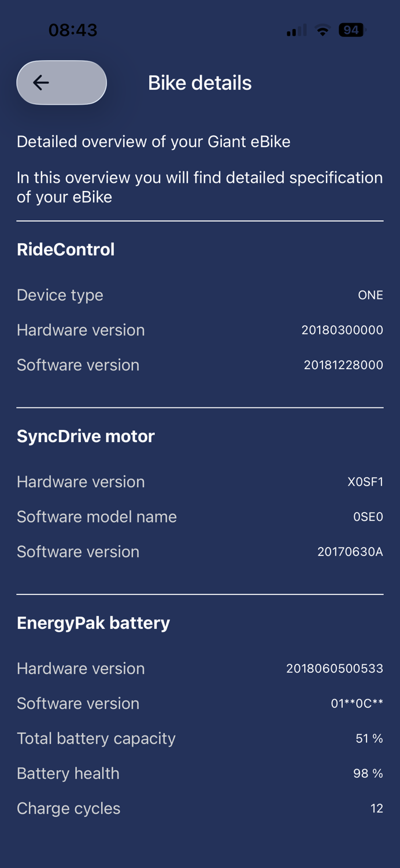This screenshot has width=400, height=868.
Task: Tap the battery level indicator showing 94
Action: point(352,30)
